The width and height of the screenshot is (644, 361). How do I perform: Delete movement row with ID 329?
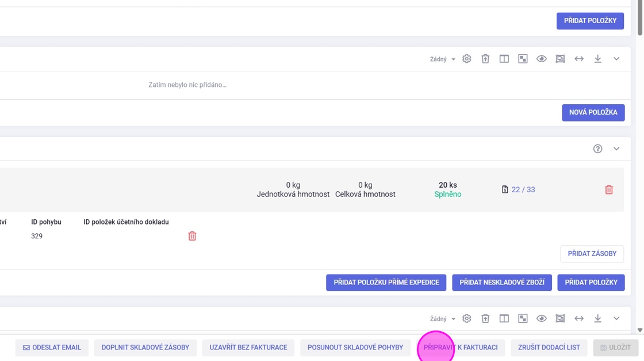point(192,236)
